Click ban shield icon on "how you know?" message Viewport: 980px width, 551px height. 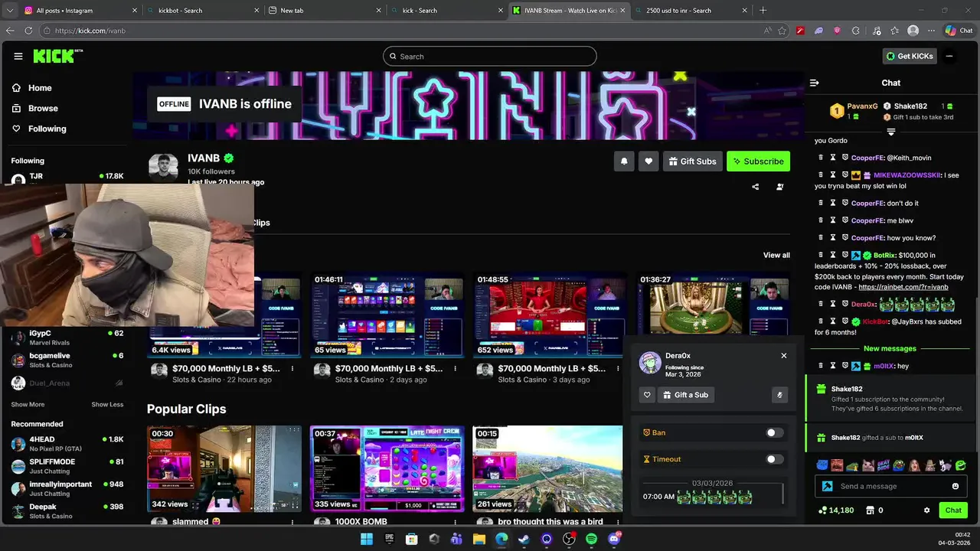tap(845, 238)
